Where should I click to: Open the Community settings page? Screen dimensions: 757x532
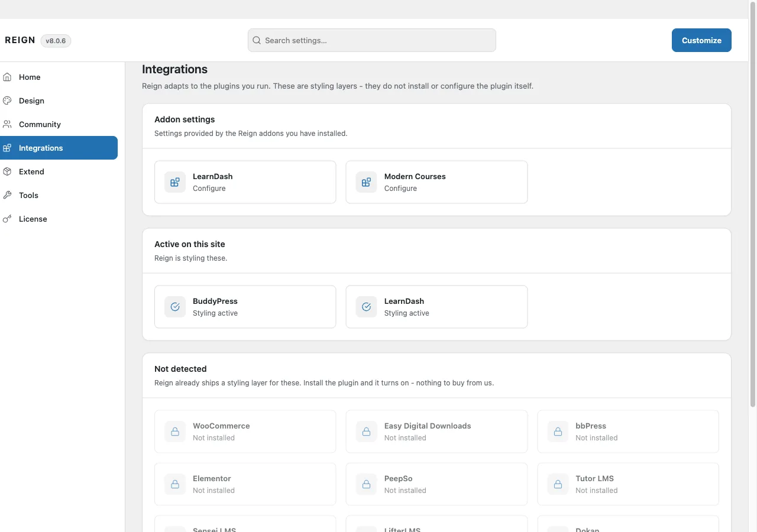click(x=59, y=124)
